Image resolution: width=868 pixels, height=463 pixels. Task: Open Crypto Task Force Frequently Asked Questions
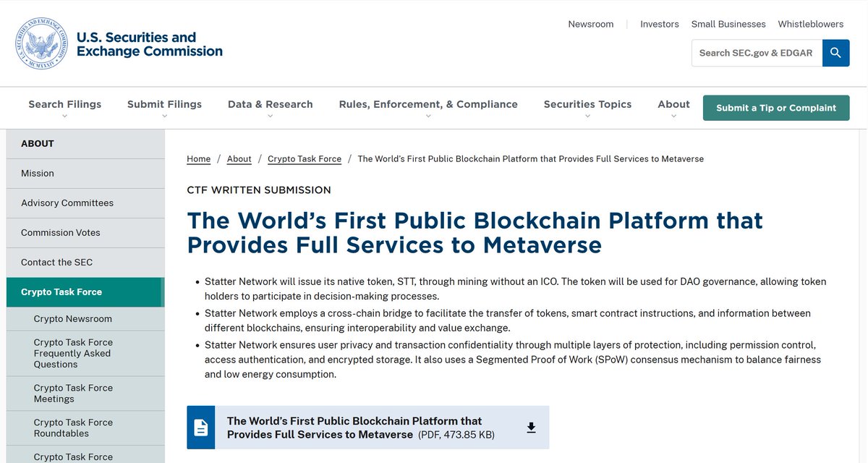85,354
